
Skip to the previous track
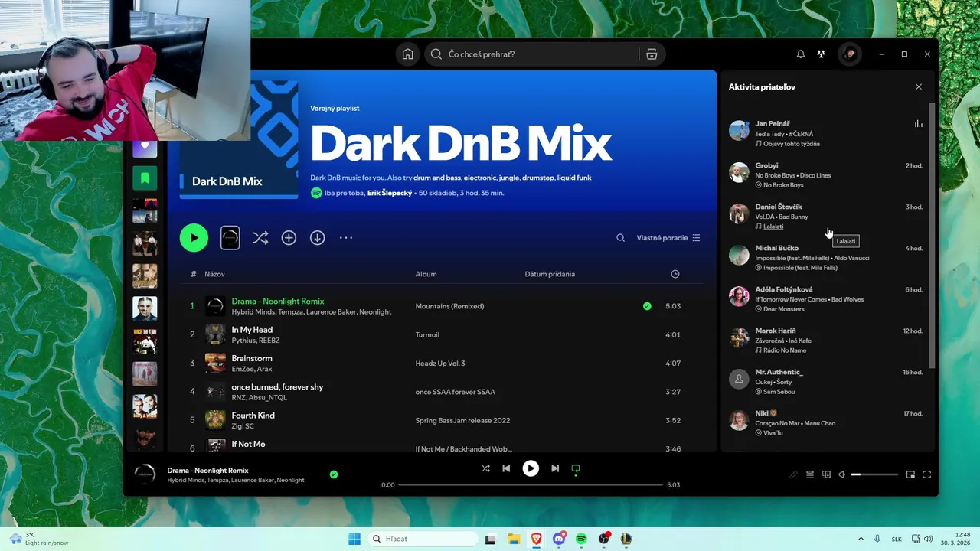(x=506, y=468)
